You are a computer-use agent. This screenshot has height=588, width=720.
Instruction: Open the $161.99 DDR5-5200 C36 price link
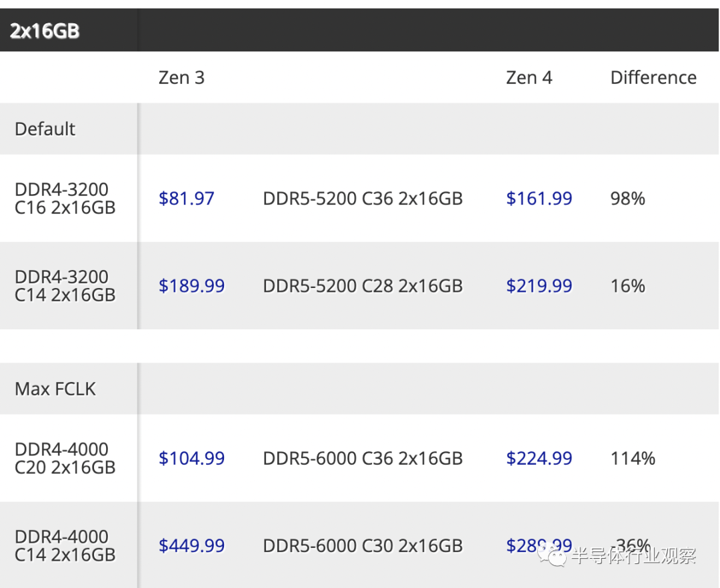(539, 199)
